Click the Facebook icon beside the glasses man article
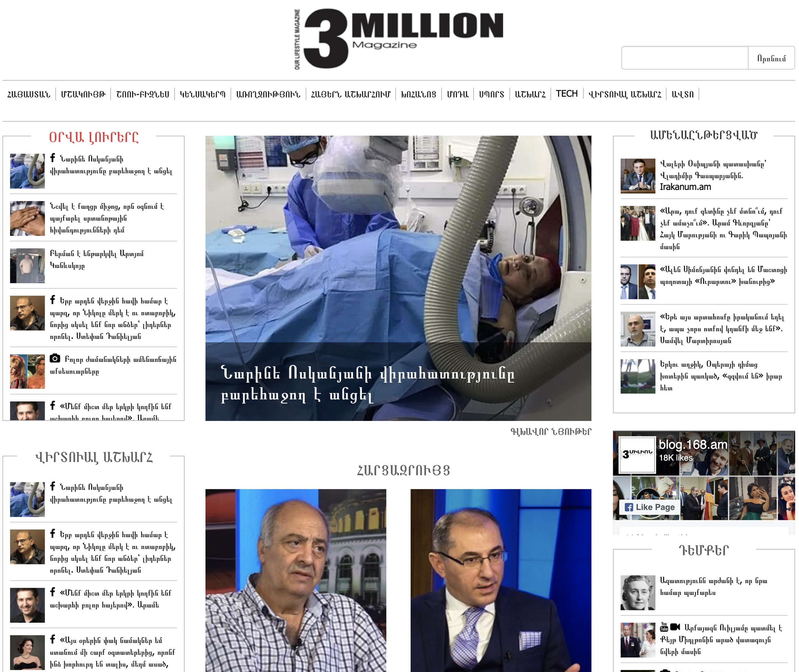 click(53, 300)
